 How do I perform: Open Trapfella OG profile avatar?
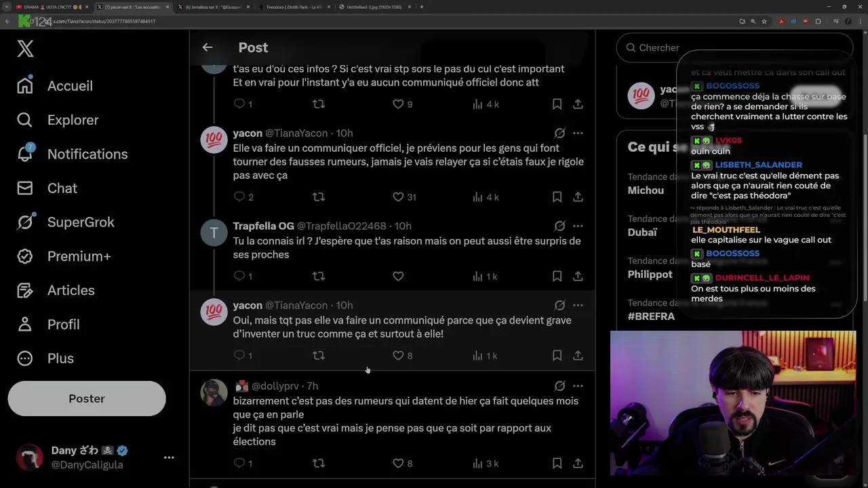[x=214, y=232]
